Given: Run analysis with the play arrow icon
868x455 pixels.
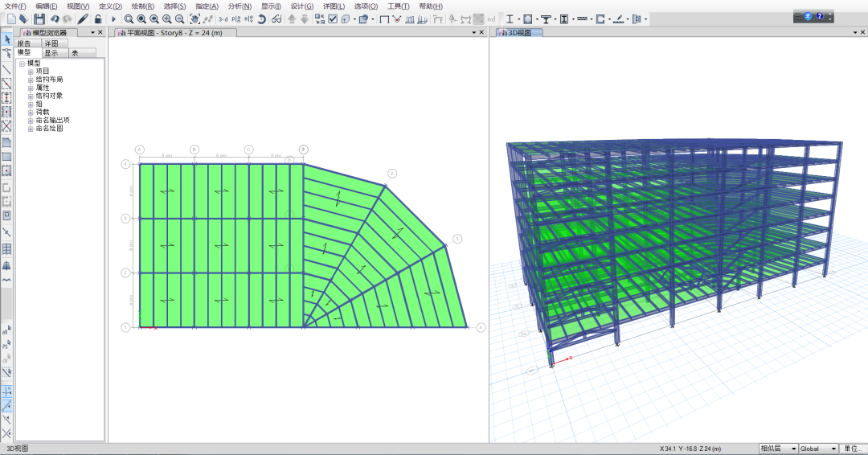Looking at the screenshot, I should pos(113,18).
